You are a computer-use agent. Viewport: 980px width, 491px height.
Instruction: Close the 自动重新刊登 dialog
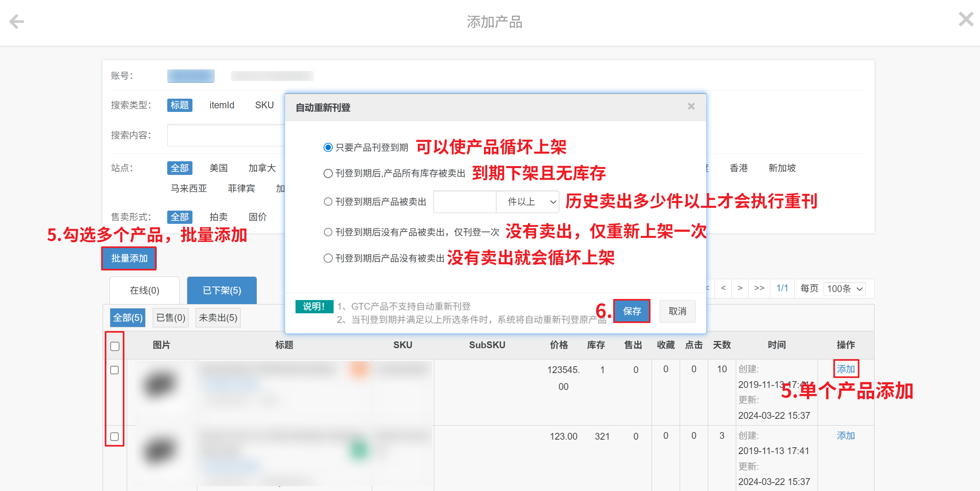[691, 106]
